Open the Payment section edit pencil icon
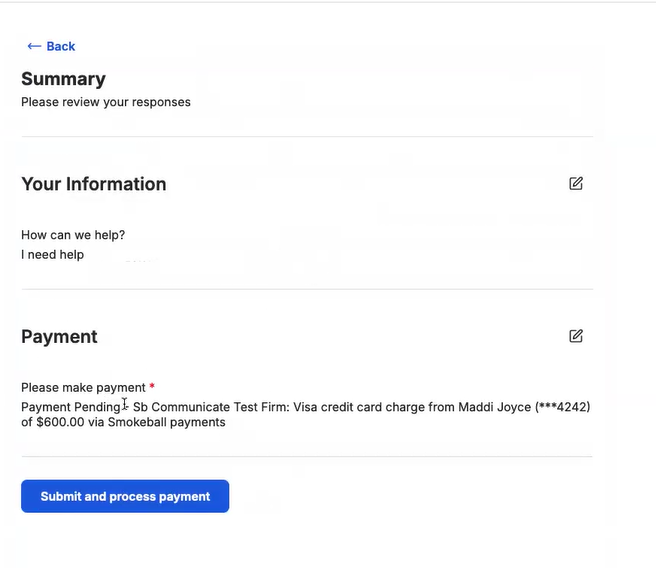 [x=576, y=336]
